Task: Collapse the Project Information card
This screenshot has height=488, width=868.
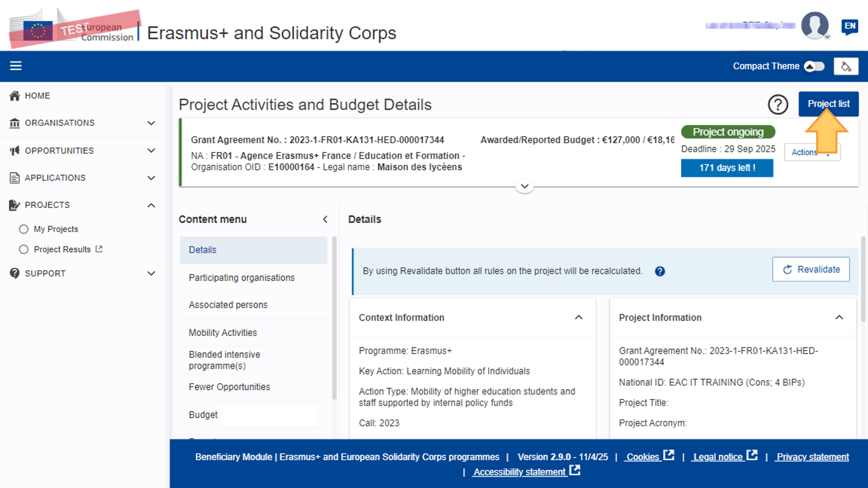Action: (839, 317)
